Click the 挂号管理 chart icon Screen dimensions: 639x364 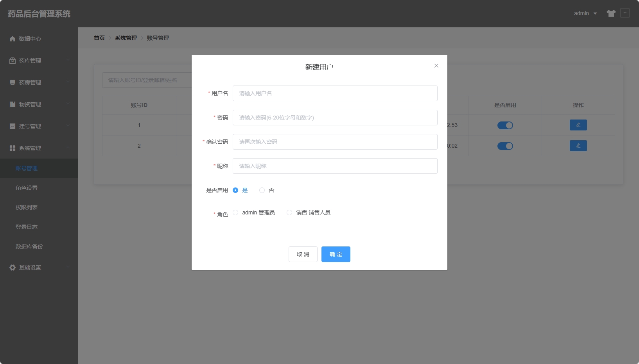(x=13, y=126)
